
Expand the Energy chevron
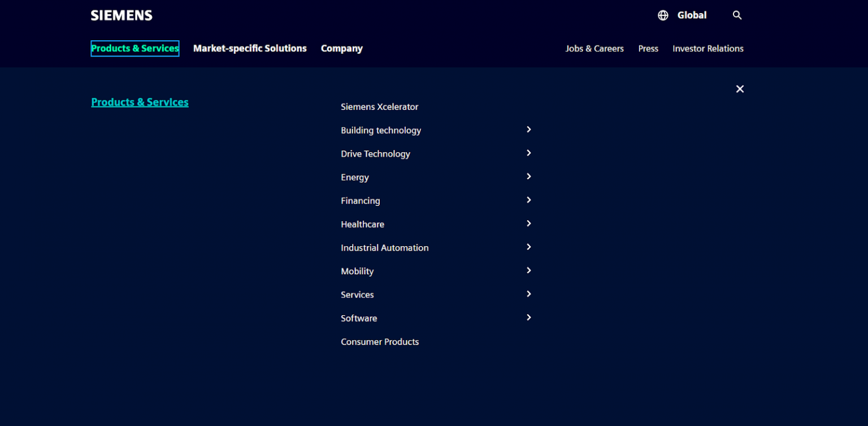(529, 177)
